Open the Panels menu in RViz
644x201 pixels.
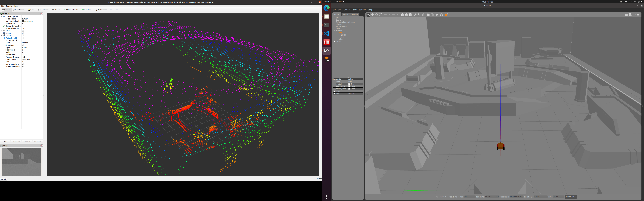click(x=9, y=6)
